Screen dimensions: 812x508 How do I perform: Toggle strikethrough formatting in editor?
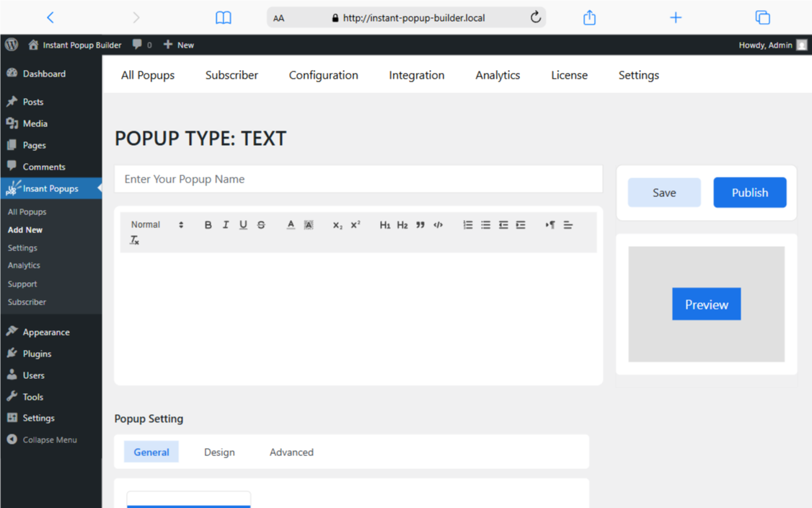pos(261,225)
